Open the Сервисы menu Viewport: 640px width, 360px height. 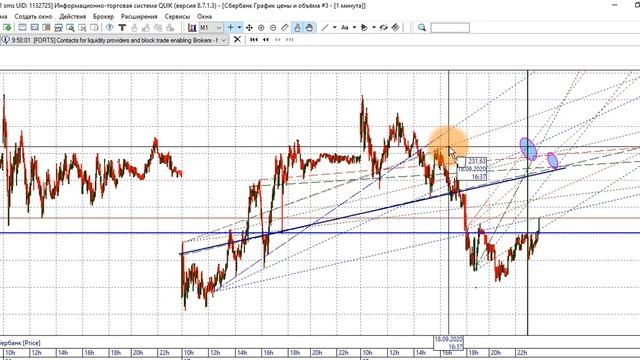point(177,16)
